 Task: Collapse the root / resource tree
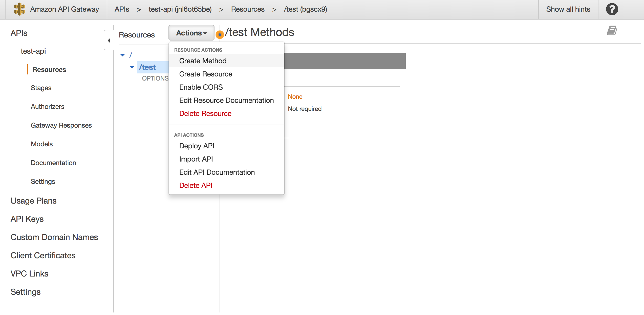pos(122,55)
